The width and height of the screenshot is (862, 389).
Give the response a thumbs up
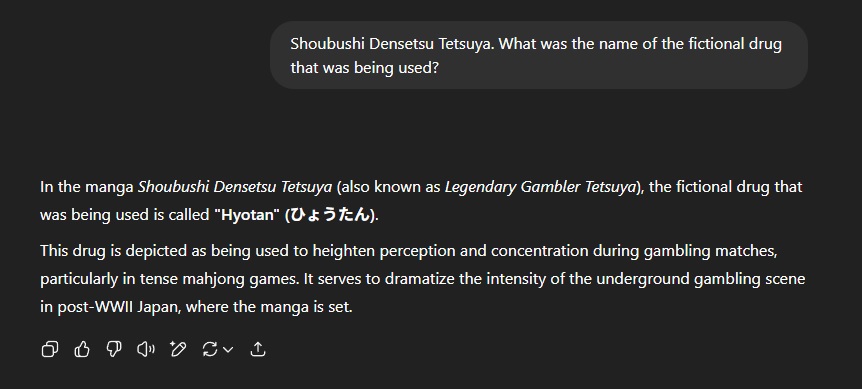82,349
